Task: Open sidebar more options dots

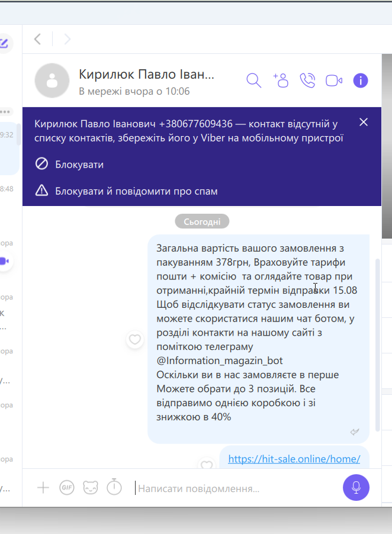Action: tap(5, 111)
